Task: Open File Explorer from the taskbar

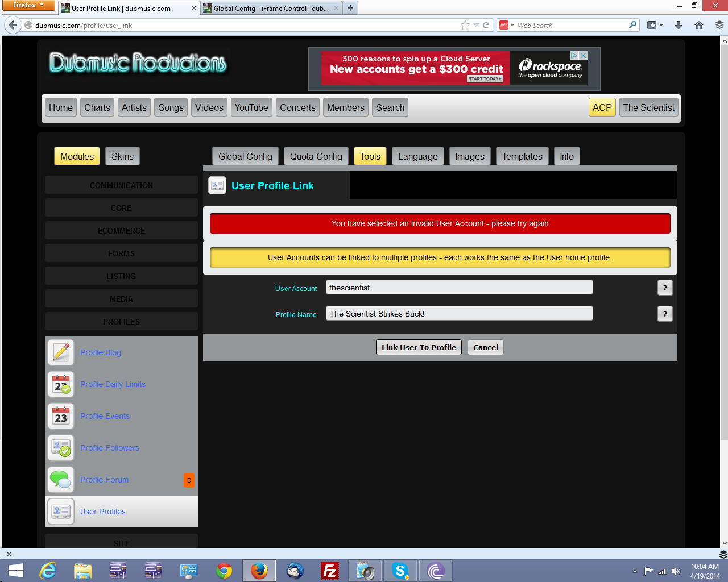Action: tap(83, 571)
